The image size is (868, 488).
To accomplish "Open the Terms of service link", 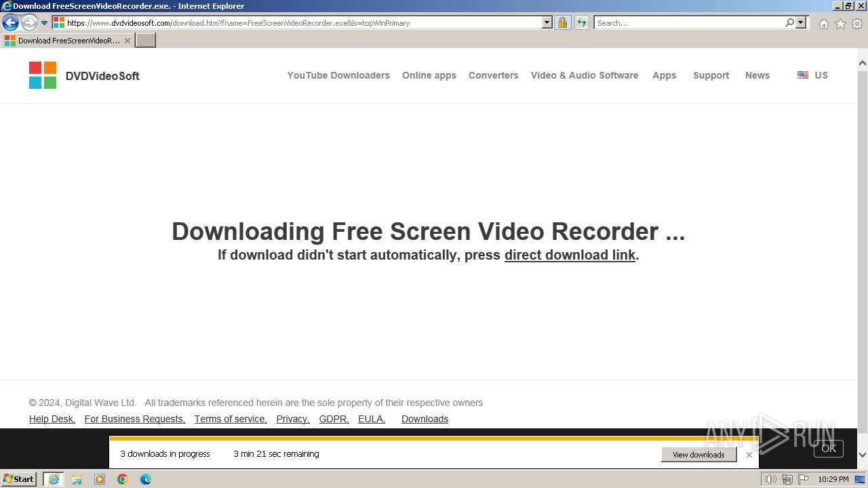I will 231,419.
